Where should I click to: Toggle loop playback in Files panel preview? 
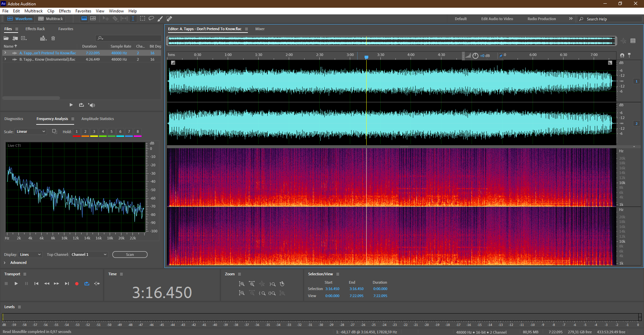pos(82,105)
